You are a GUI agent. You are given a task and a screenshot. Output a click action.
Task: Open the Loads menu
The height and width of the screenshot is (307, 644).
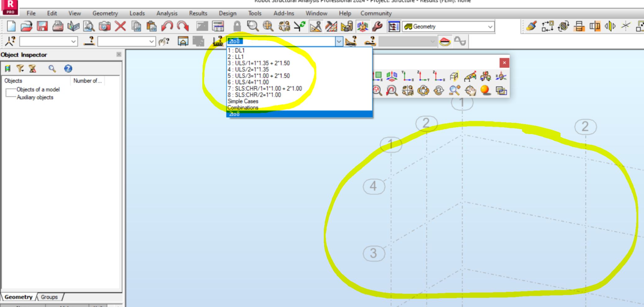[137, 13]
